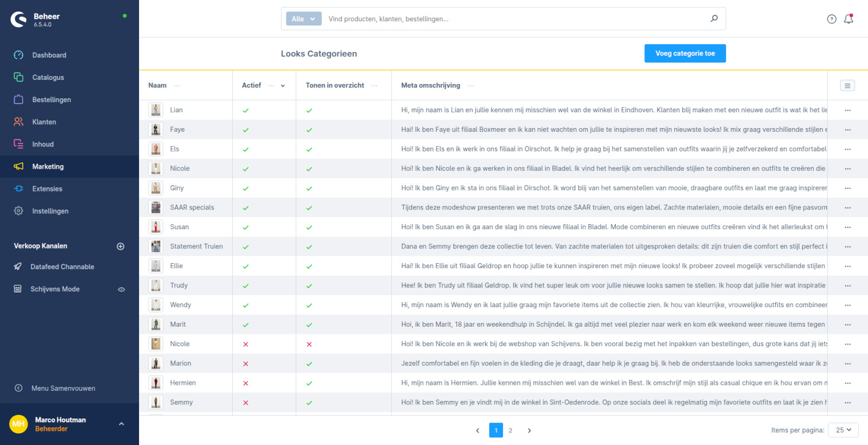This screenshot has height=445, width=868.
Task: Open the notifications bell icon
Action: 848,19
